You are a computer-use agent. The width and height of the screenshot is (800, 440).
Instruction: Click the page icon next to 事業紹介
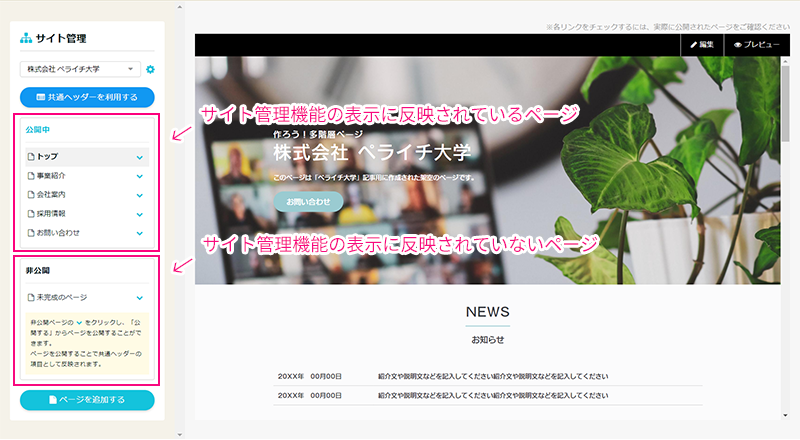click(30, 176)
